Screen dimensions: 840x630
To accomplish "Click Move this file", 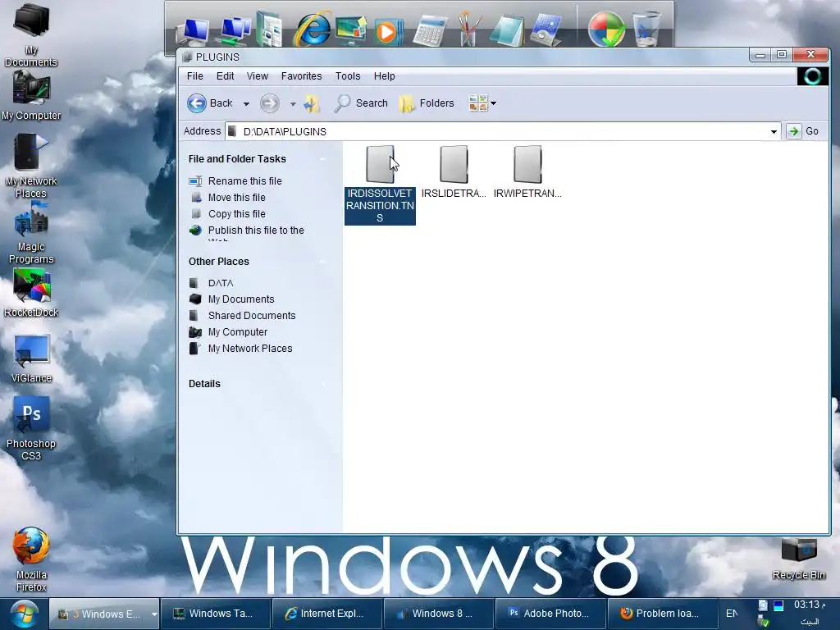I will (237, 198).
